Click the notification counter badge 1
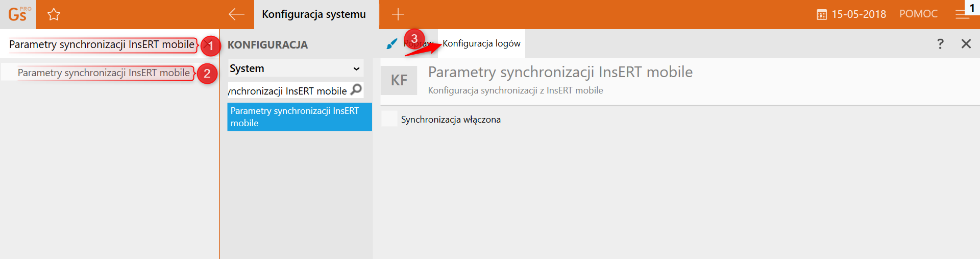This screenshot has height=259, width=980. [972, 7]
